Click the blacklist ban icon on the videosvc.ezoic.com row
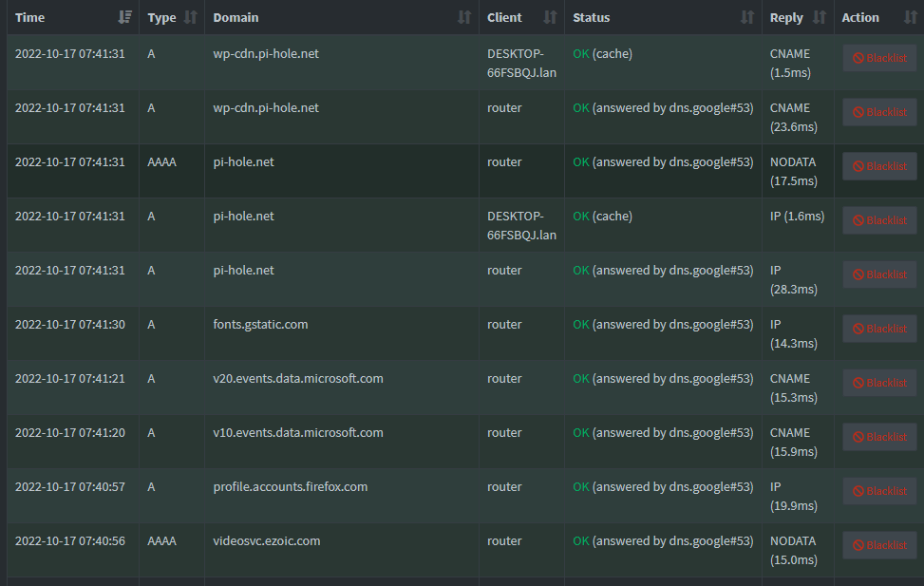This screenshot has width=924, height=586. (x=858, y=544)
